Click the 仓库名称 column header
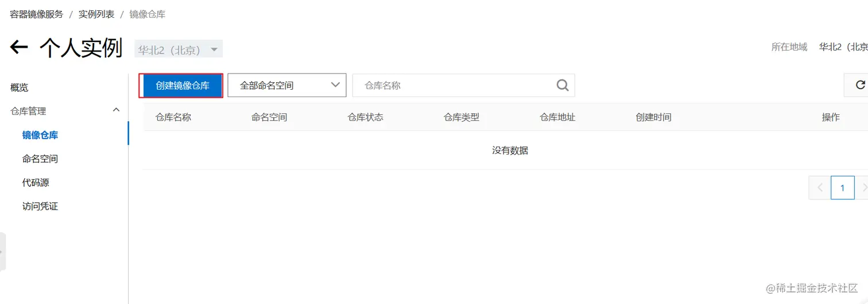The width and height of the screenshot is (868, 304). point(173,117)
